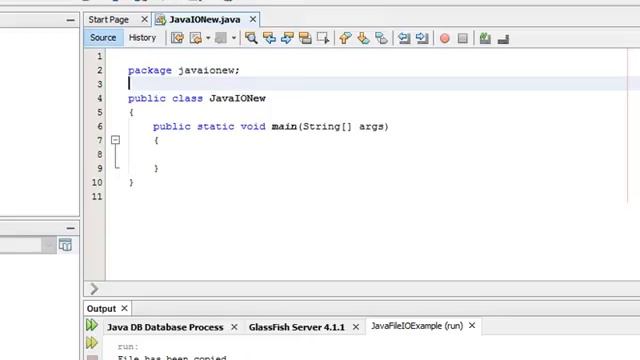Viewport: 640px width, 360px height.
Task: Minimize the upper left side panel
Action: click(x=71, y=20)
